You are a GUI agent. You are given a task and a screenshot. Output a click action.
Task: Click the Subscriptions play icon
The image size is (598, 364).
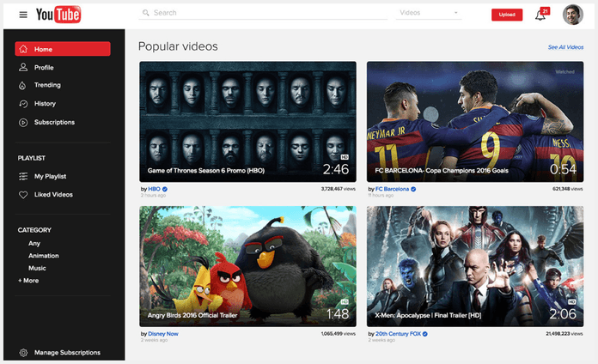tap(23, 123)
